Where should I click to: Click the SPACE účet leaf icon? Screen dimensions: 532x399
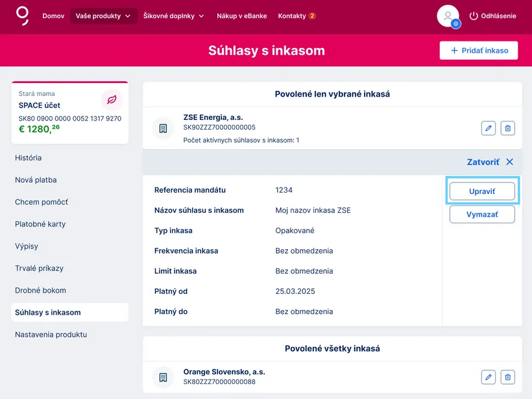click(x=112, y=99)
